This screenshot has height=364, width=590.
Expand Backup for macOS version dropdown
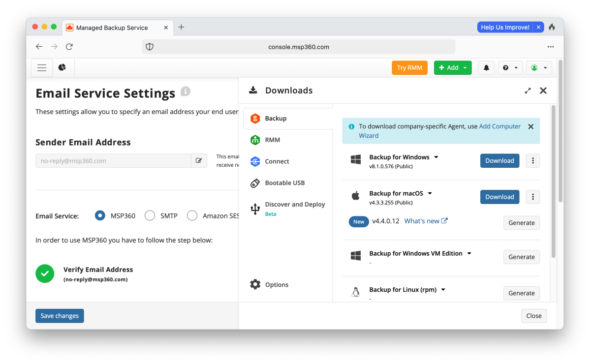point(430,193)
